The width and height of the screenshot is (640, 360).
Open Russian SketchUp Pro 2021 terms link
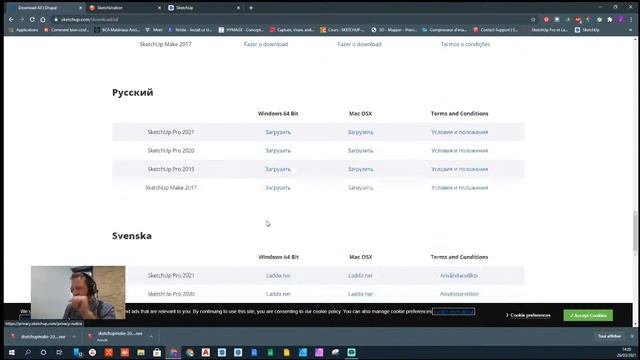point(460,132)
